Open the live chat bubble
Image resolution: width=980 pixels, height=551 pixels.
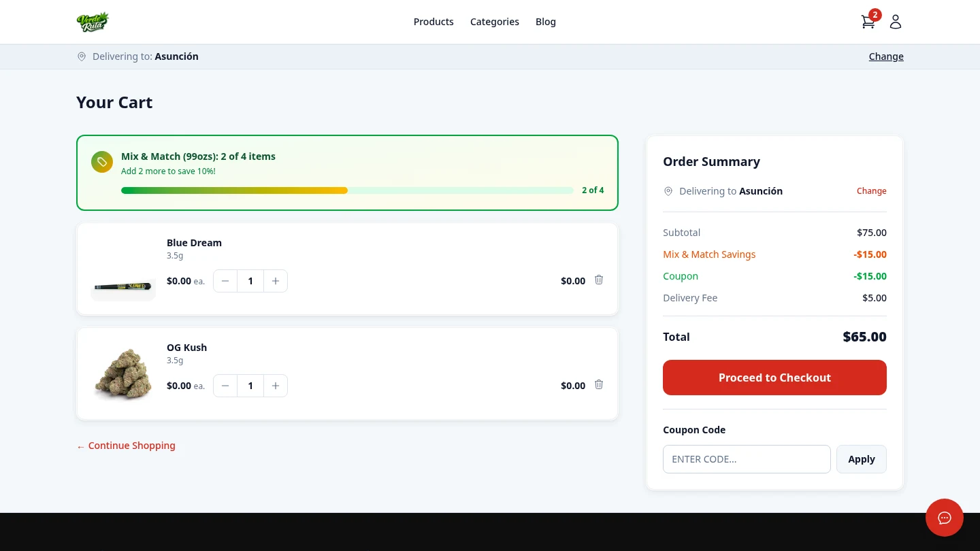click(944, 518)
